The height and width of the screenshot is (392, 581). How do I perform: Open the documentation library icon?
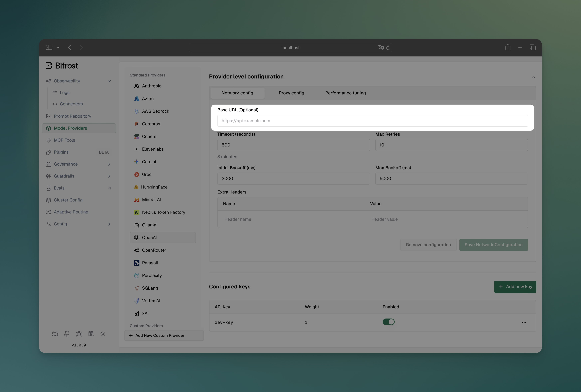91,334
